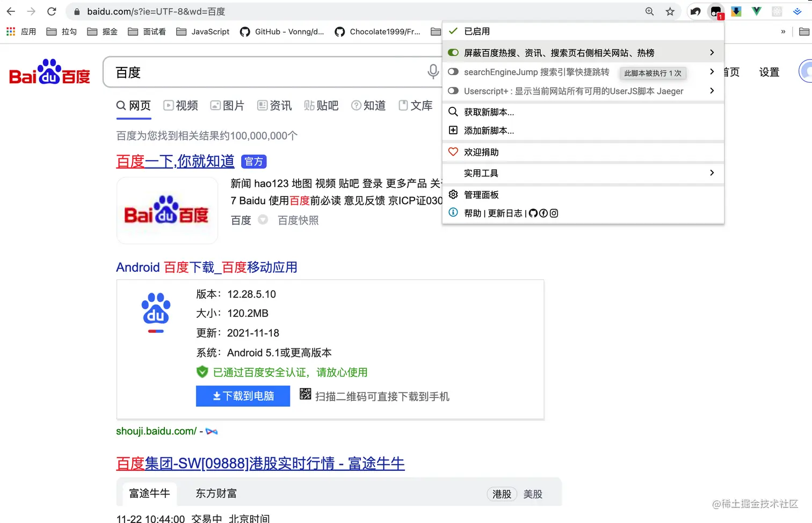Click the browser forward arrow
Image resolution: width=812 pixels, height=523 pixels.
31,11
